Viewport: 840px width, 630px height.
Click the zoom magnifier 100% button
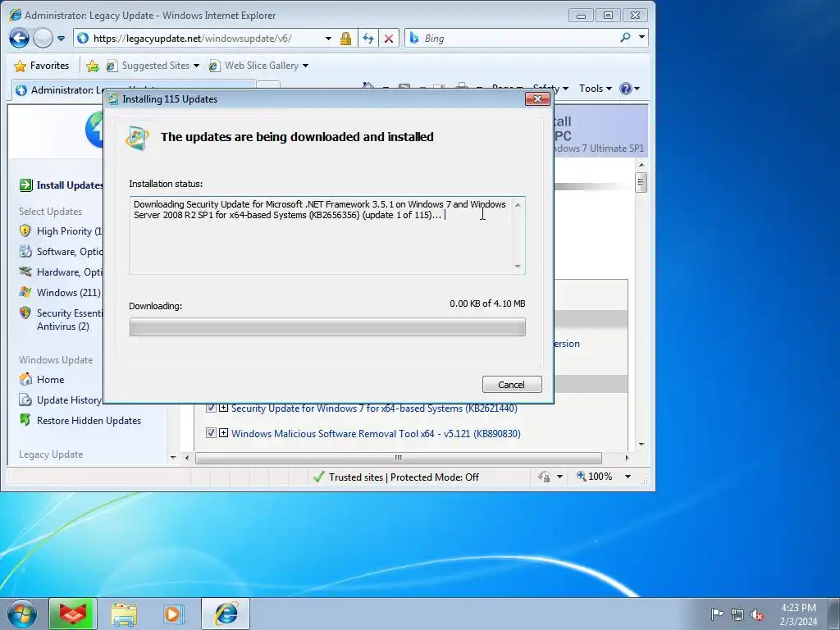[x=594, y=477]
